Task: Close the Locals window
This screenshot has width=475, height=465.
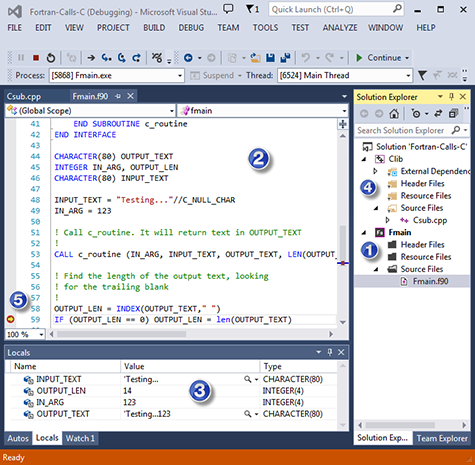Action: [341, 352]
